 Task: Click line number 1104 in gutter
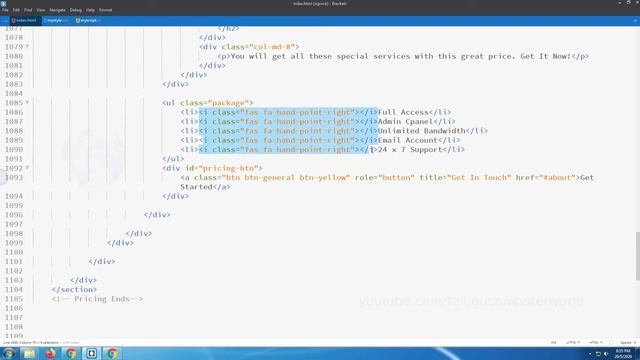point(14,289)
